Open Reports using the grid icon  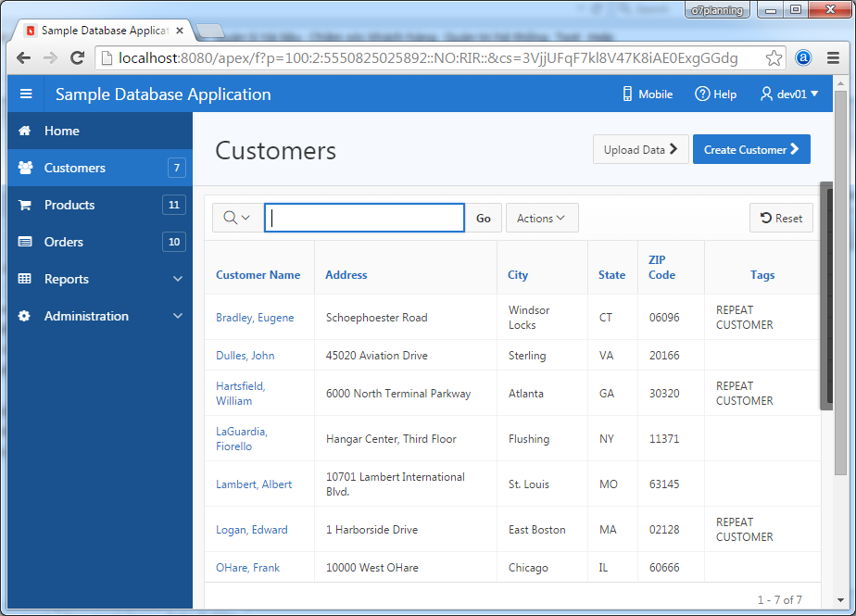coord(24,279)
